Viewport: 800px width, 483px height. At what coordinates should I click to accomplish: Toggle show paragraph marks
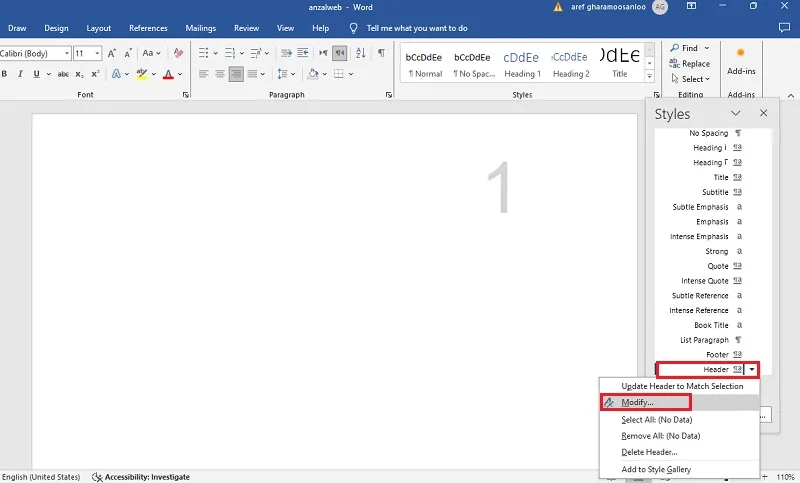point(381,53)
